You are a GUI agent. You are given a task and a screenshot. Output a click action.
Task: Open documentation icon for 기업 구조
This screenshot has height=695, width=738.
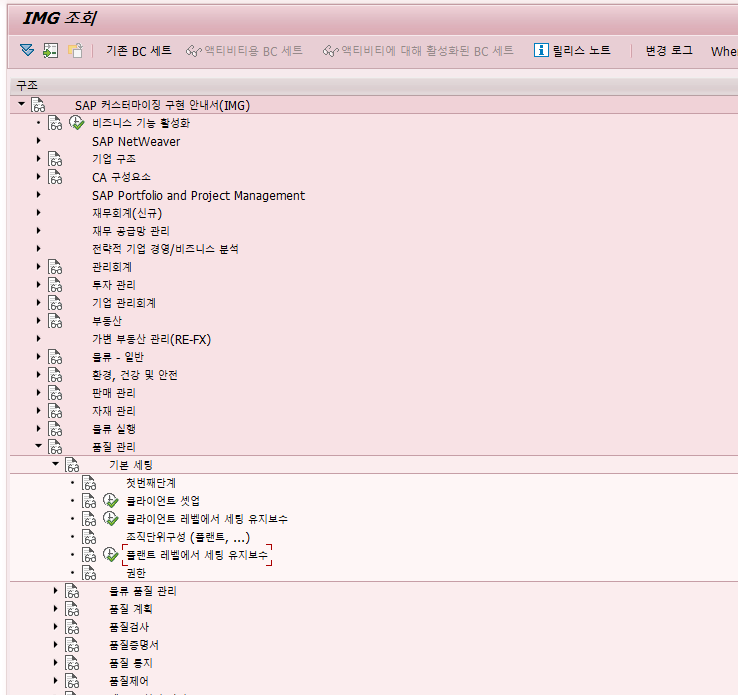(55, 159)
